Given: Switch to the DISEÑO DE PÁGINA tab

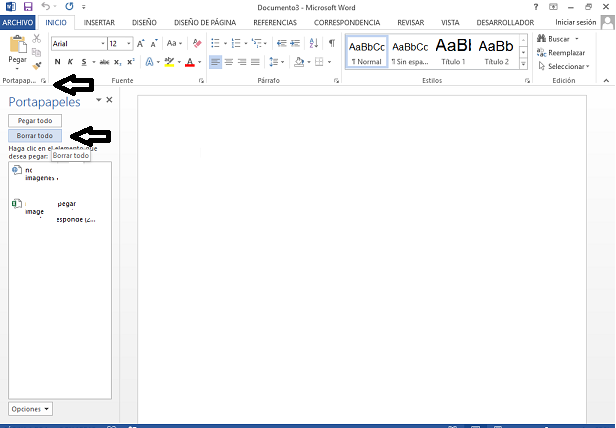Looking at the screenshot, I should pyautogui.click(x=205, y=22).
